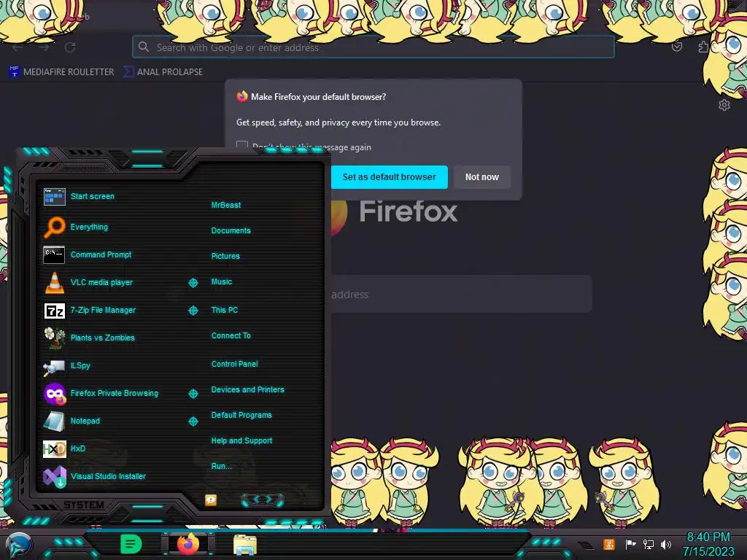Show hidden tray icons arrow
Image resolution: width=747 pixels, height=560 pixels.
pyautogui.click(x=586, y=545)
